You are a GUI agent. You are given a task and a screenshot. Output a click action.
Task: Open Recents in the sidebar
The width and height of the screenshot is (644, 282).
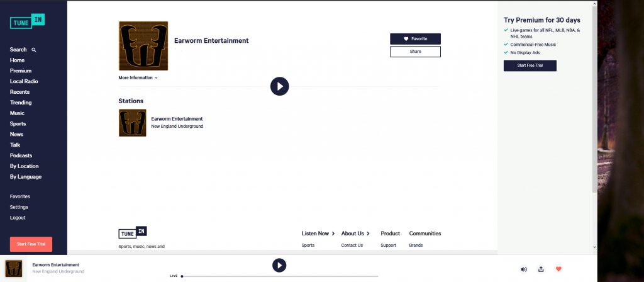tap(19, 92)
